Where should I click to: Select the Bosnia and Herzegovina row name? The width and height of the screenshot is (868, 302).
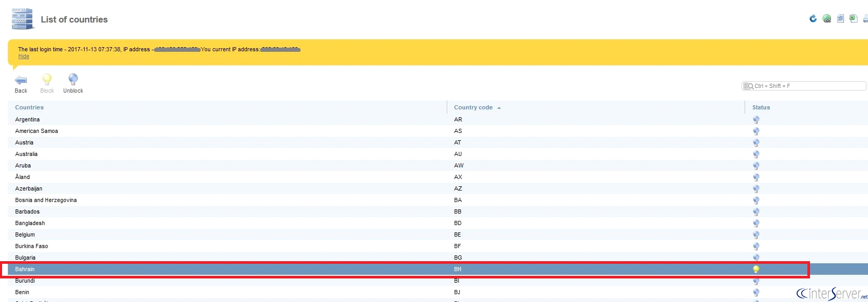pyautogui.click(x=46, y=200)
